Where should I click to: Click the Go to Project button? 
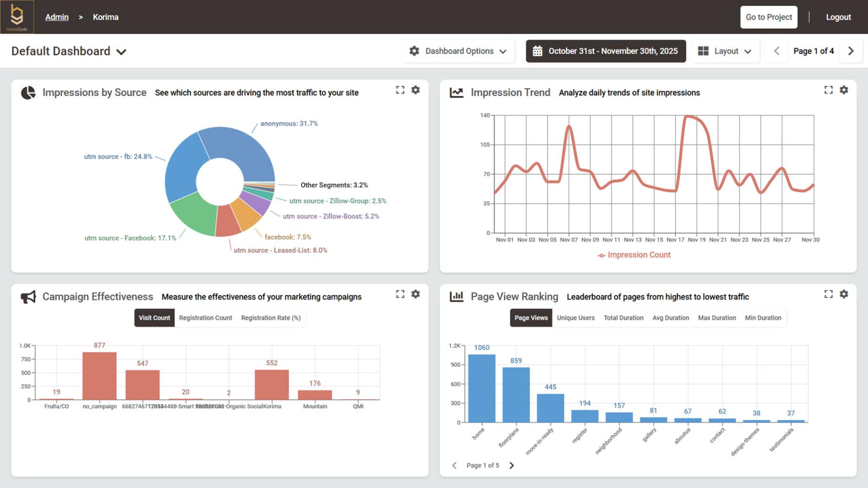click(768, 17)
